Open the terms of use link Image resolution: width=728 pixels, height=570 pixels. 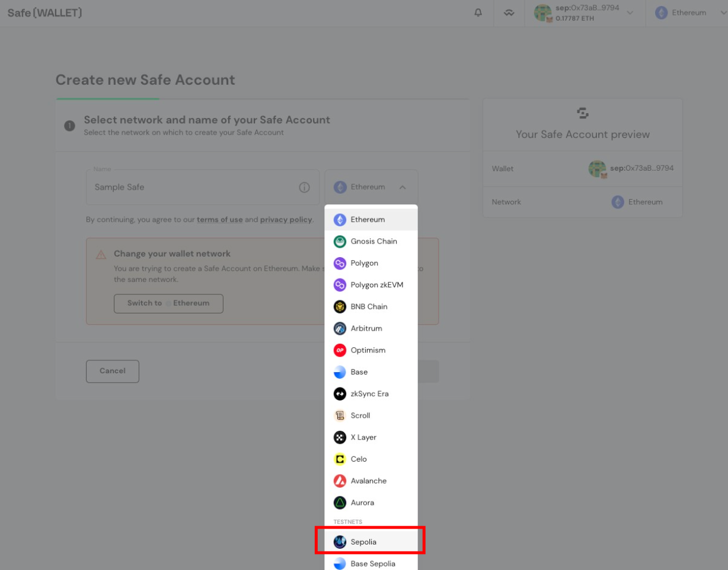point(220,219)
